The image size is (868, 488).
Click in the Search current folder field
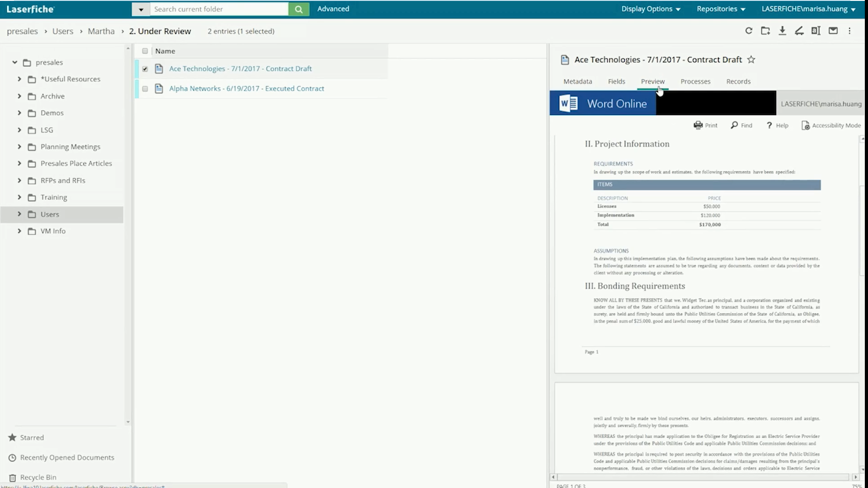[x=219, y=9]
